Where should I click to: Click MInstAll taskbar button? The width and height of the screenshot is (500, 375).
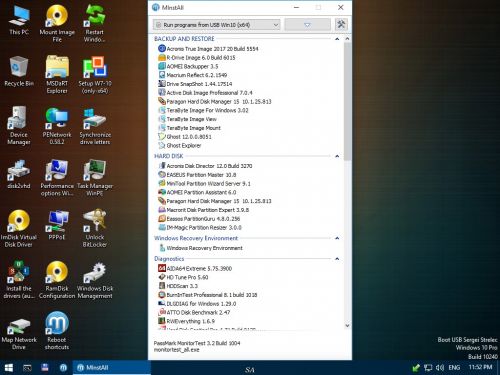coord(112,368)
